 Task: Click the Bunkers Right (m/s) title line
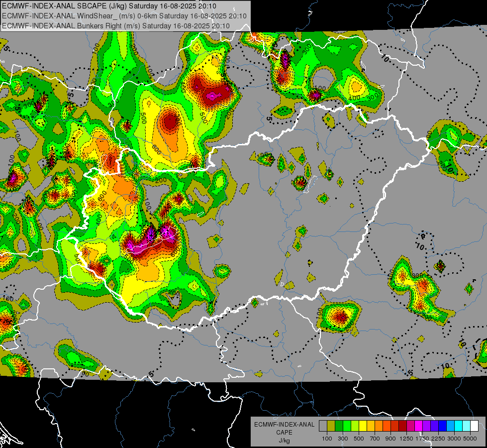tap(116, 26)
